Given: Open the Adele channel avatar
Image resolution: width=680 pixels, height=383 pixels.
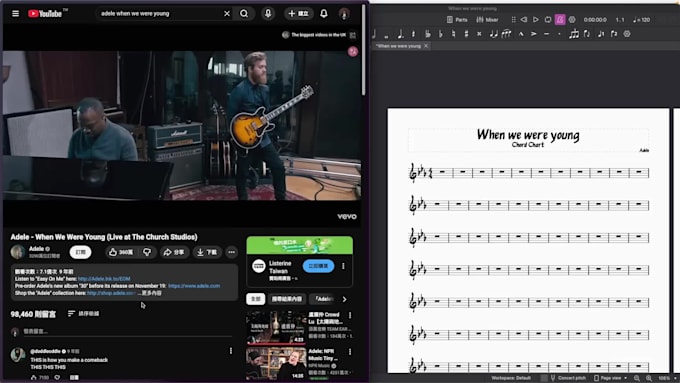Looking at the screenshot, I should click(18, 252).
